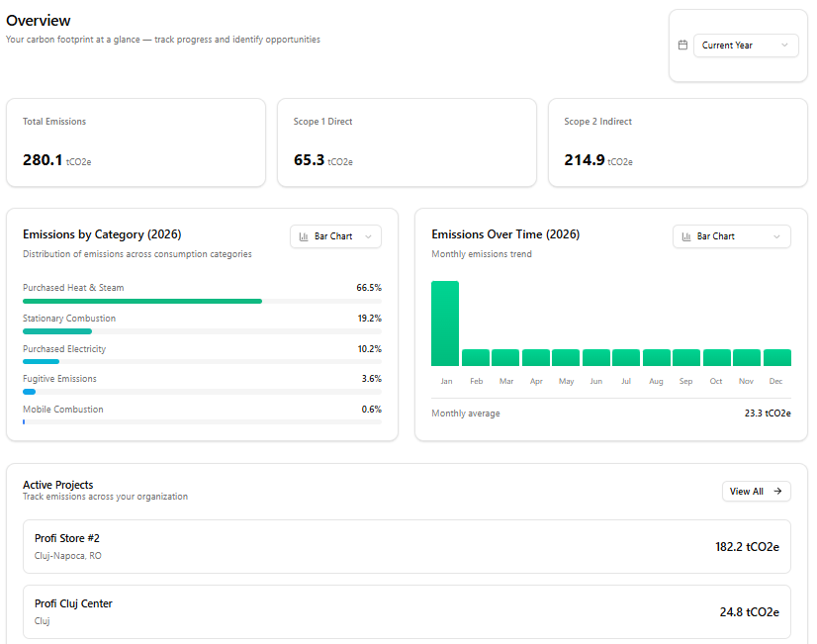Click the 182.2 tCO2e value for Profi Store #2

[x=747, y=547]
